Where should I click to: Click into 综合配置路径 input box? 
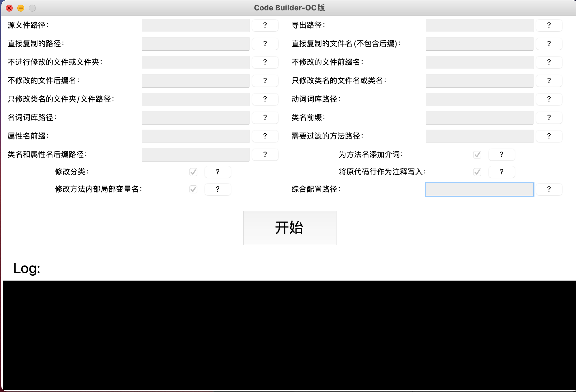(x=479, y=189)
